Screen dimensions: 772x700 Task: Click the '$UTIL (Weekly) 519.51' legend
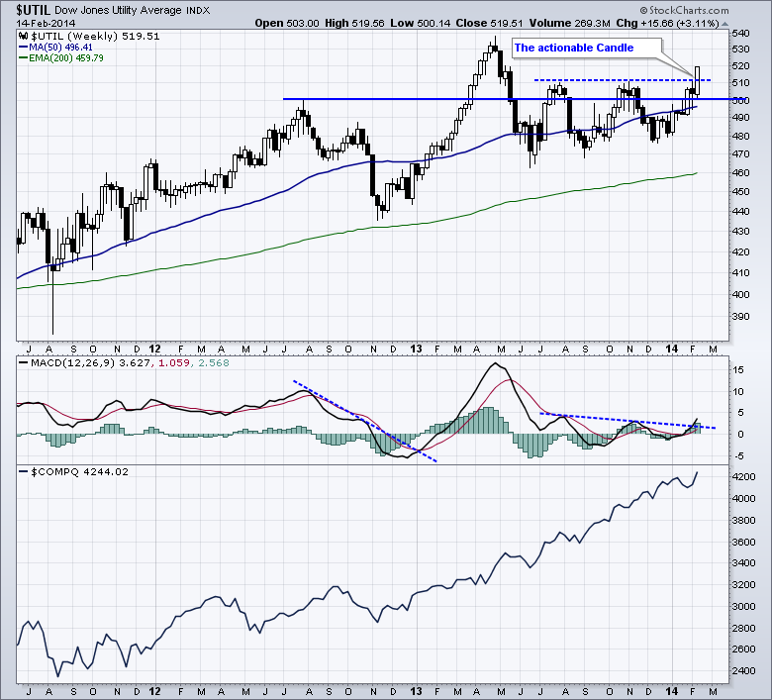pos(95,36)
